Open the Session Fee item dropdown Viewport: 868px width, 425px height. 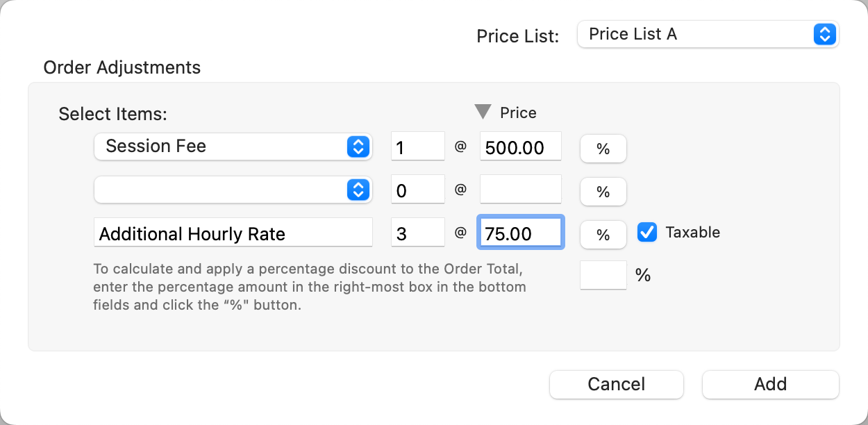coord(233,147)
